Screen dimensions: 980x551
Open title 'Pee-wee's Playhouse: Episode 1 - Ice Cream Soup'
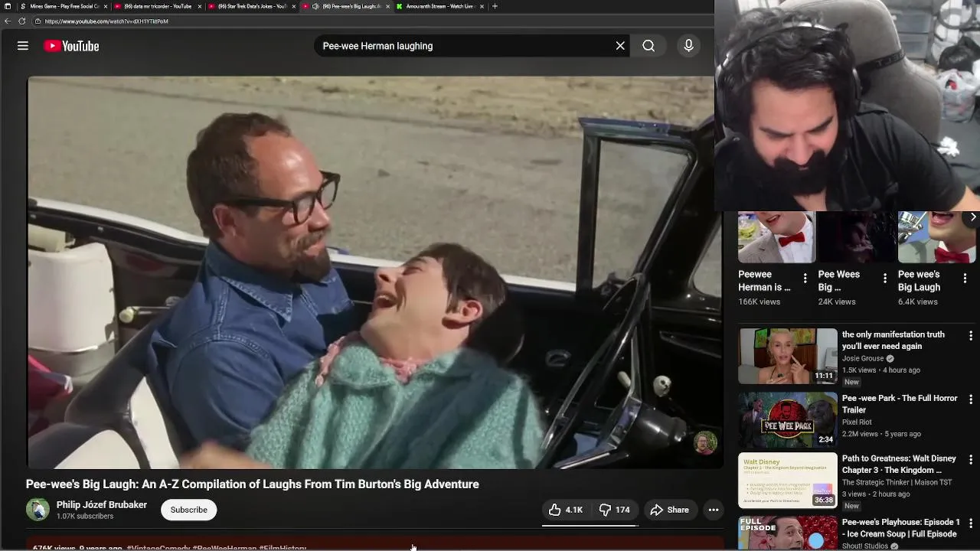pyautogui.click(x=901, y=528)
